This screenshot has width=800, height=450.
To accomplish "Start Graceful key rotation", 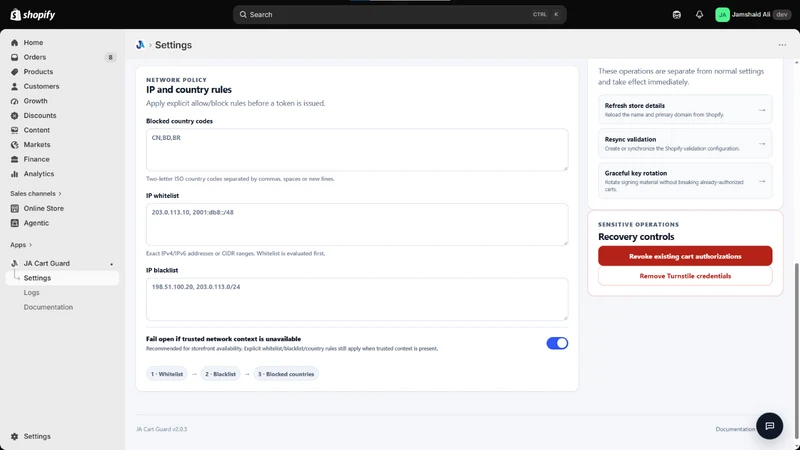I will coord(685,181).
